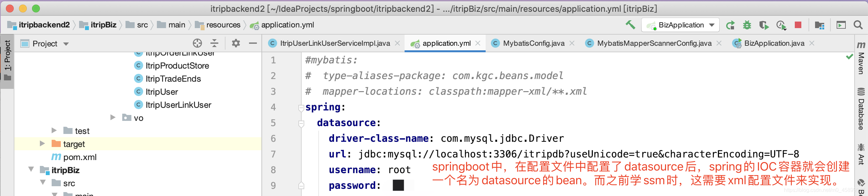This screenshot has height=196, width=868.
Task: Close the MybatisMapperScannerConfig.java tab
Action: (719, 43)
